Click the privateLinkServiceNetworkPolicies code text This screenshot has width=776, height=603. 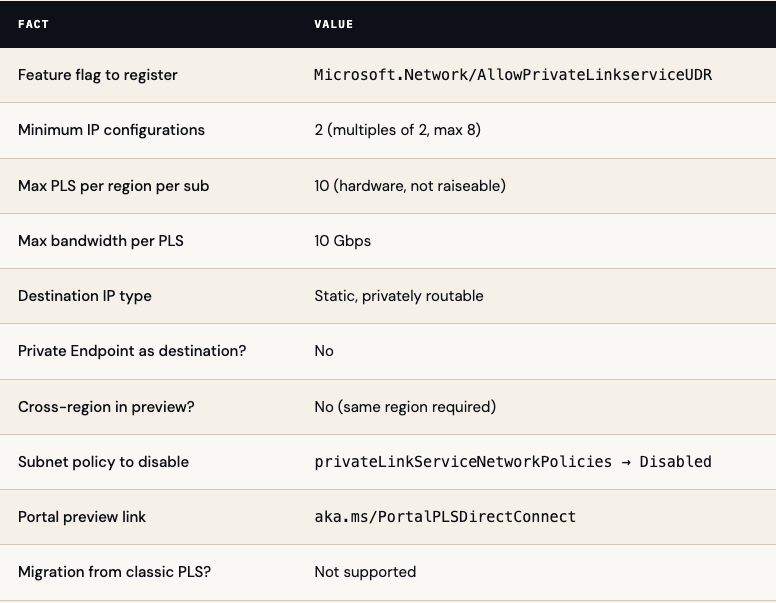pos(463,462)
